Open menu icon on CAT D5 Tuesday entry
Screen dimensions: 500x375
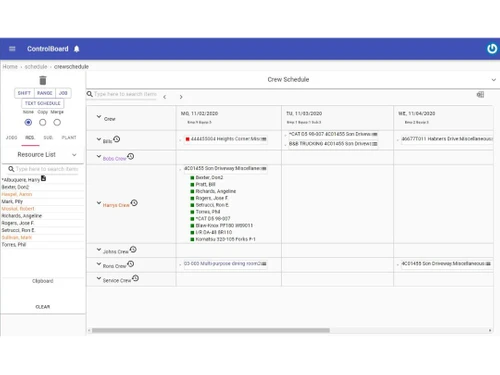375,134
